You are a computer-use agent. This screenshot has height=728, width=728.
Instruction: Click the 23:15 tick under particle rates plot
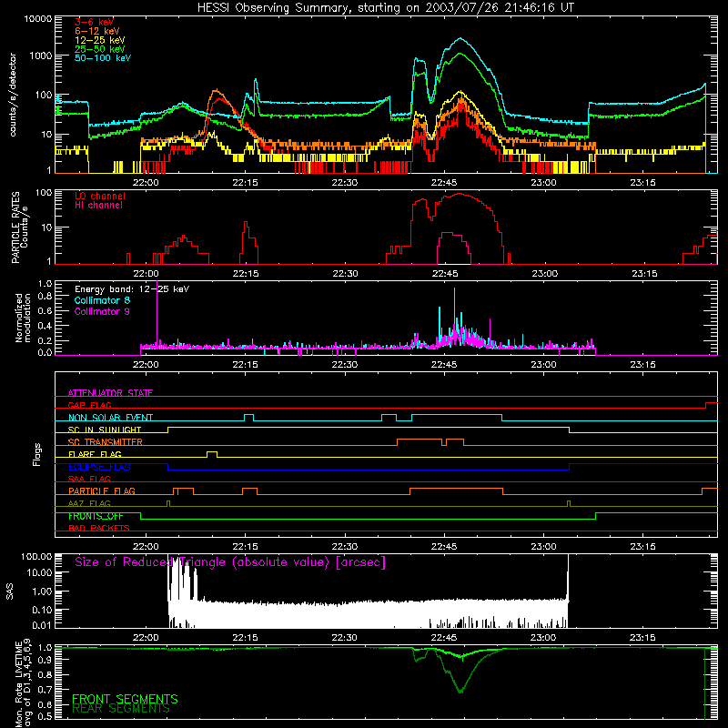click(644, 274)
